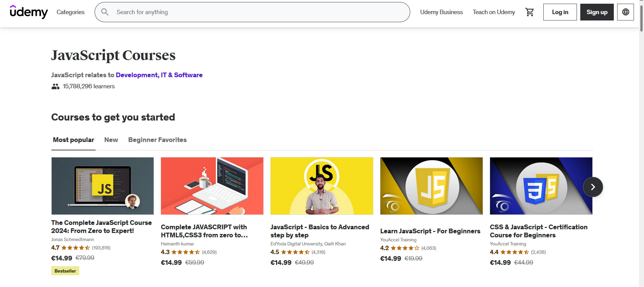Select the Most popular tab
This screenshot has width=644, height=287.
pyautogui.click(x=73, y=140)
